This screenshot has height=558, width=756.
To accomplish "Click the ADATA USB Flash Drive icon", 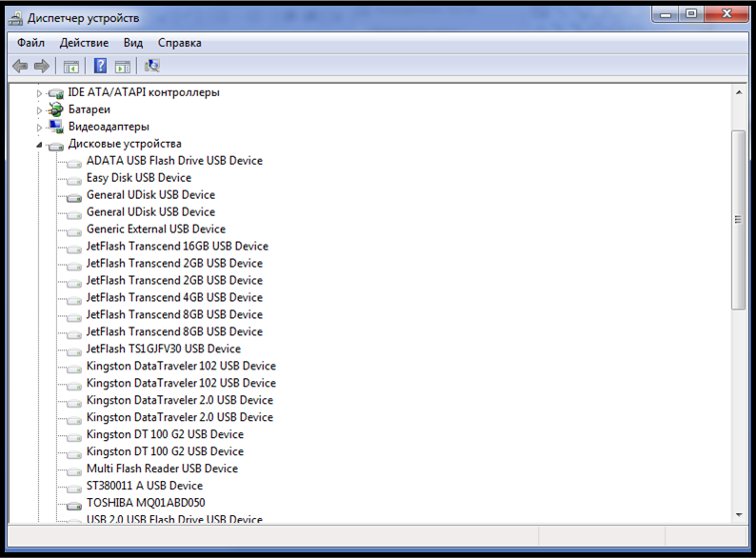I will click(73, 163).
